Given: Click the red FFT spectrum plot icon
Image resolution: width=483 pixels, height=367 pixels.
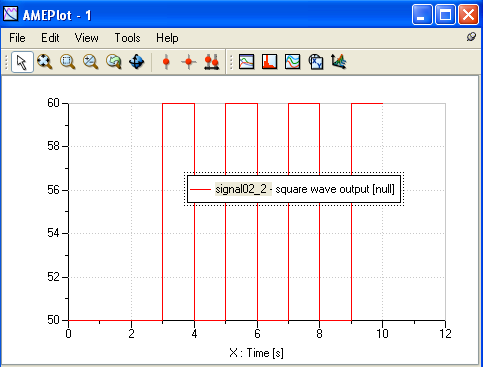Looking at the screenshot, I should point(270,62).
